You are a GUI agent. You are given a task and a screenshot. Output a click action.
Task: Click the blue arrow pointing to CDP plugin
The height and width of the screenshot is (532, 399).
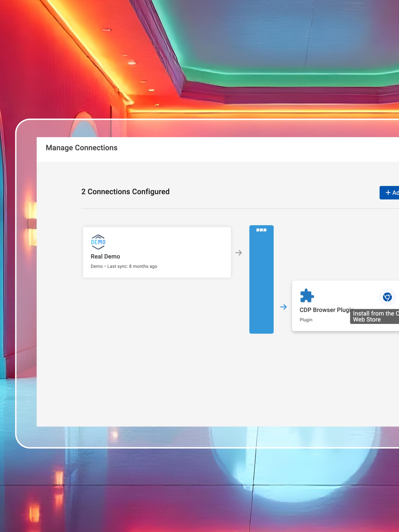283,307
